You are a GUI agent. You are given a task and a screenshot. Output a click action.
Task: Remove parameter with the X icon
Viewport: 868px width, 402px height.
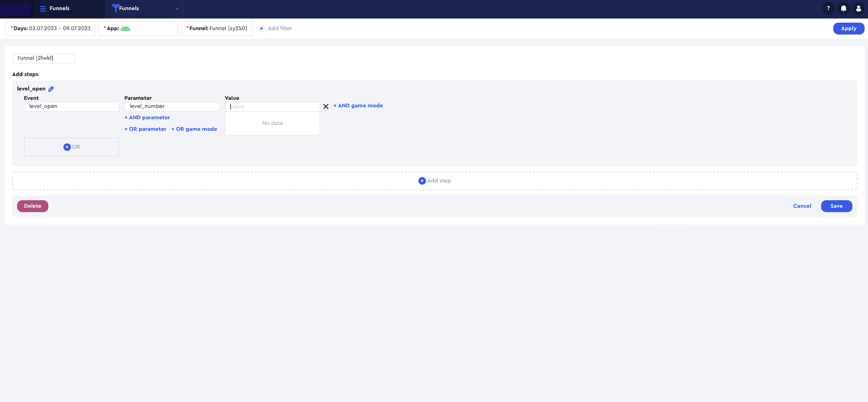click(326, 106)
